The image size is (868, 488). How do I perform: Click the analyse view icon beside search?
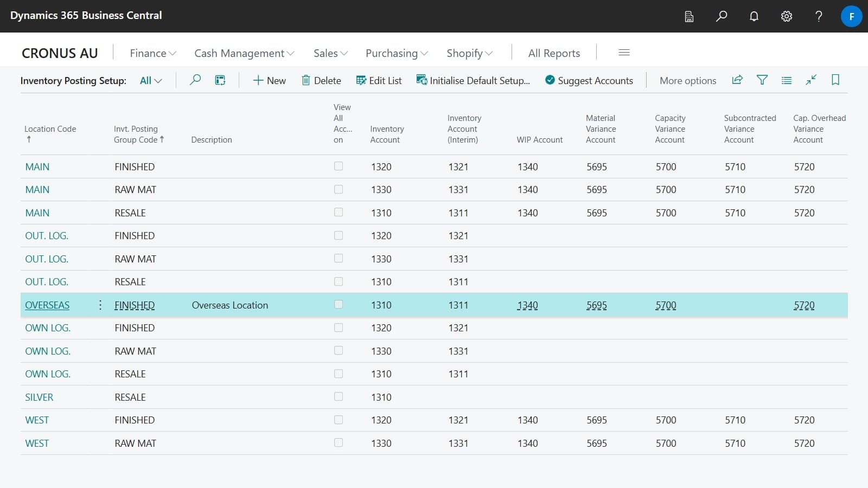pyautogui.click(x=220, y=80)
